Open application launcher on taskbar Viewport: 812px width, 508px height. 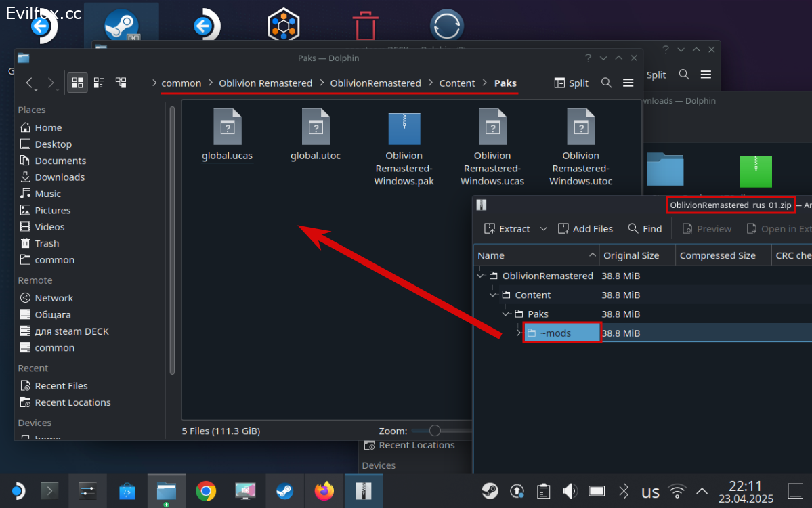pos(18,491)
